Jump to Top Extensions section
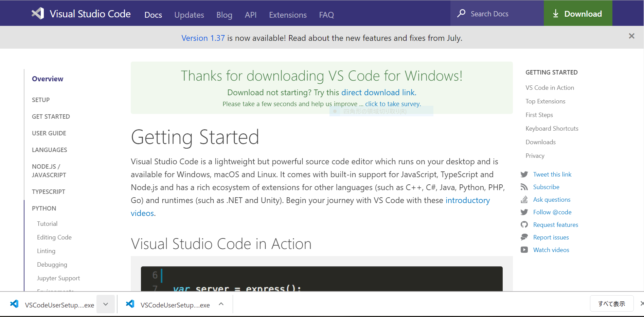644x317 pixels. pyautogui.click(x=545, y=101)
